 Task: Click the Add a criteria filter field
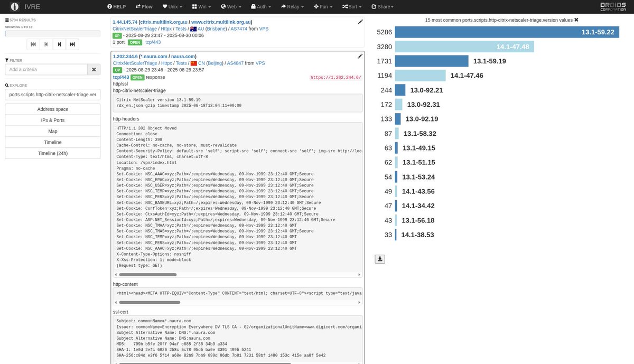46,69
